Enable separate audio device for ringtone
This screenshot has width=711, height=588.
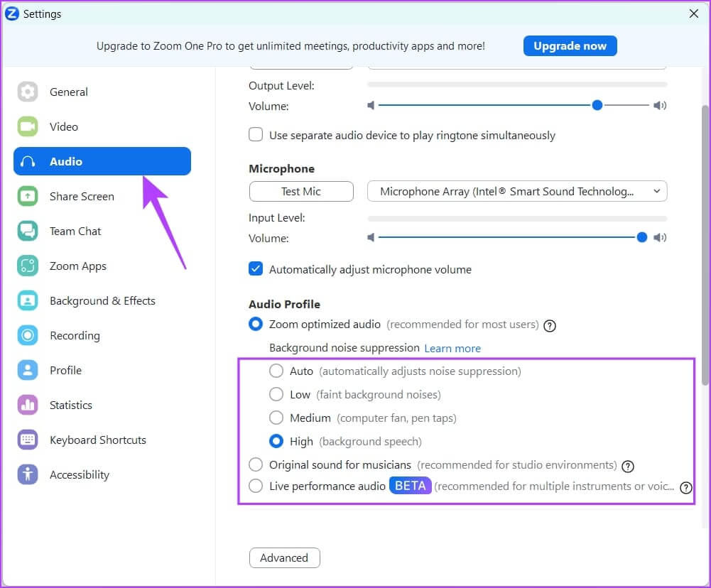pyautogui.click(x=256, y=135)
